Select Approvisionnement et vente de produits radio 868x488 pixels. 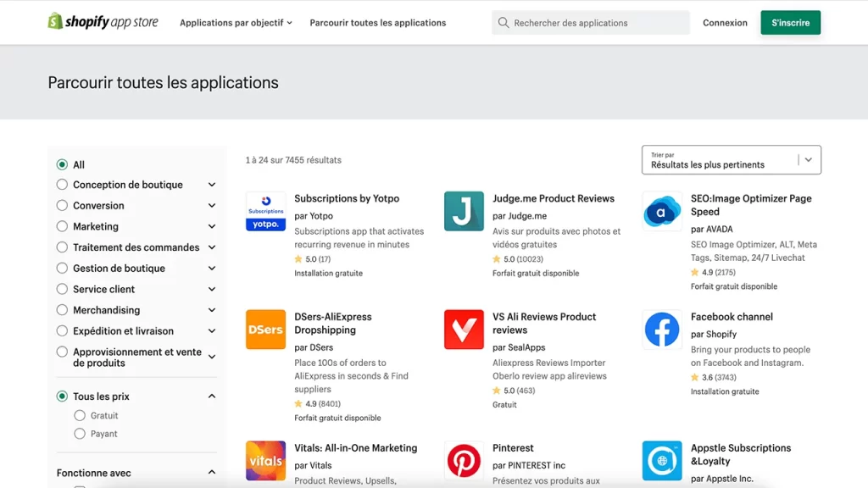coord(62,352)
